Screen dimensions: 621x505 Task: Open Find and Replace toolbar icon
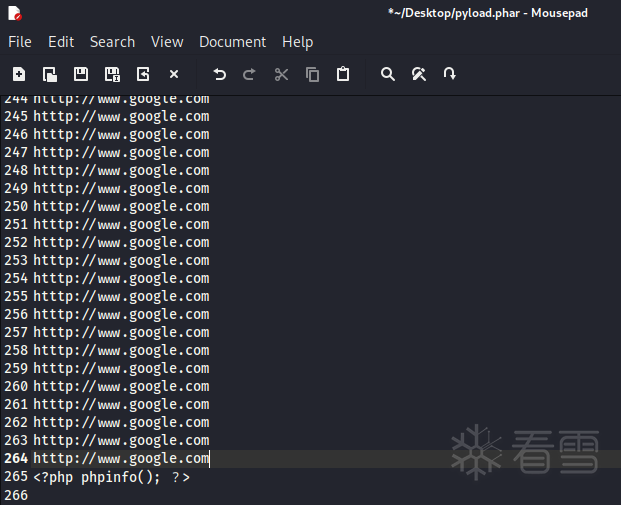click(419, 74)
